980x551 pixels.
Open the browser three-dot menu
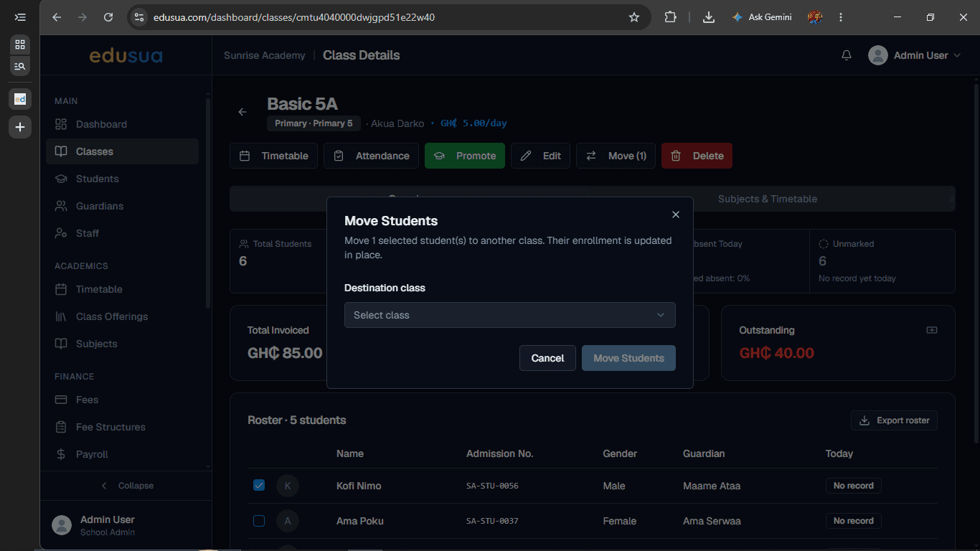coord(841,17)
